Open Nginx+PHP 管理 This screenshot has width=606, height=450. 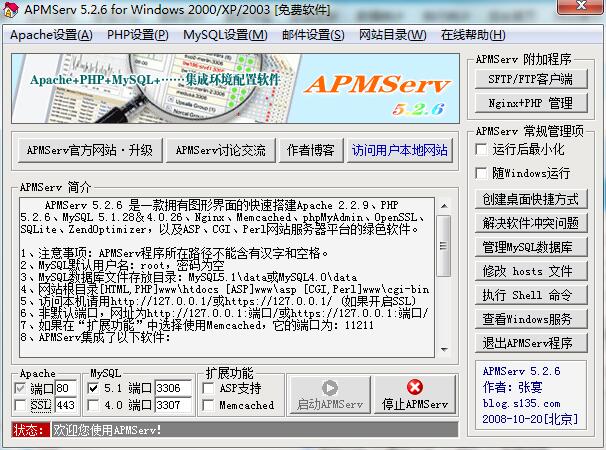[x=531, y=103]
